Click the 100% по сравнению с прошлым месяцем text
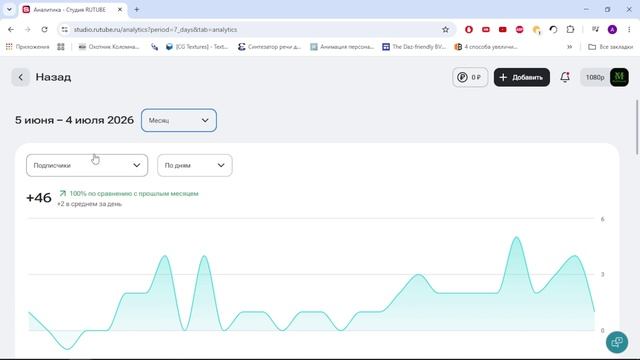 [x=134, y=193]
